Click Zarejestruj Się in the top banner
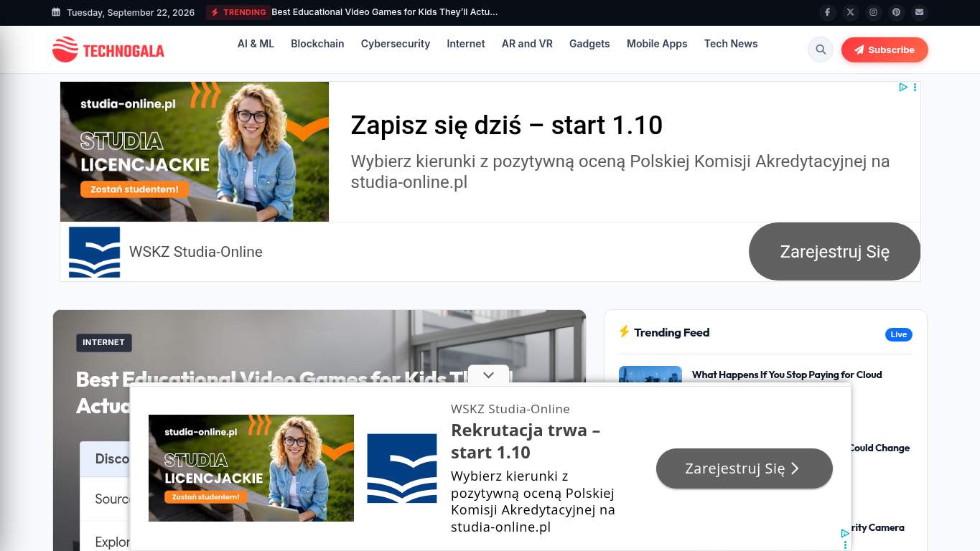The image size is (980, 551). [834, 252]
